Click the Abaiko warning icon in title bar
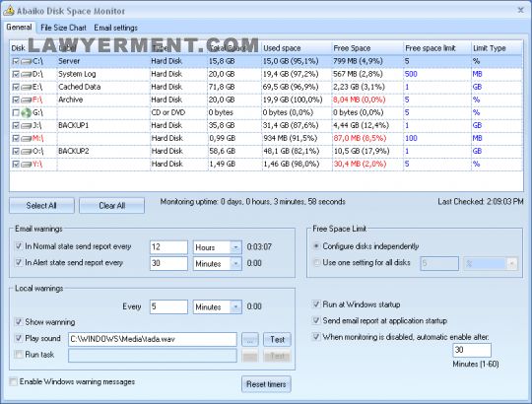Image resolution: width=532 pixels, height=404 pixels. click(x=9, y=11)
